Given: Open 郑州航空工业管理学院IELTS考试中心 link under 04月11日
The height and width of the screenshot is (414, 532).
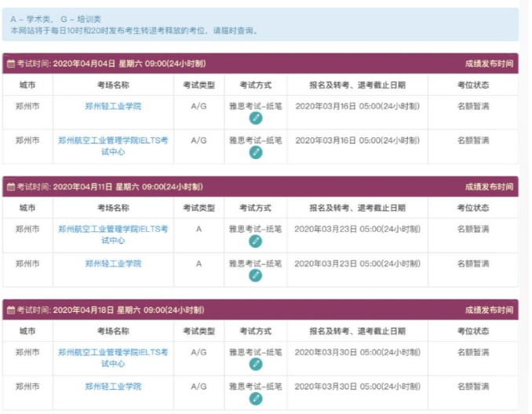Looking at the screenshot, I should (113, 234).
